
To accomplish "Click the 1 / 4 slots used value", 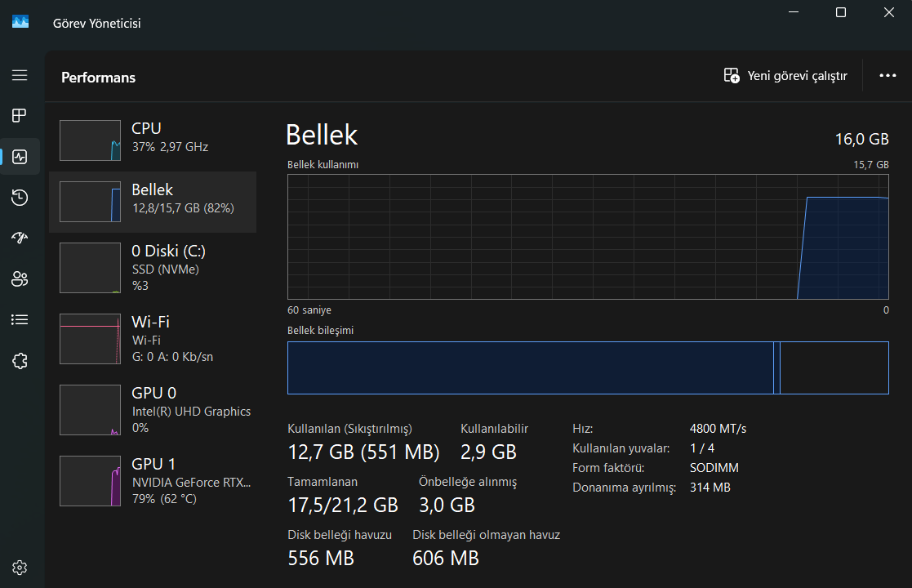I will (x=702, y=448).
